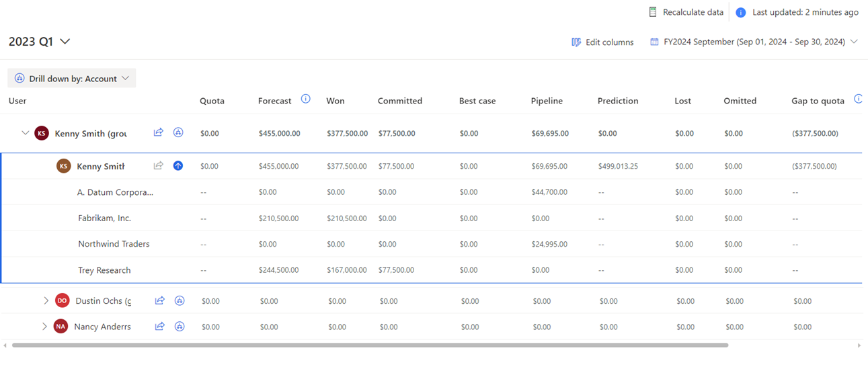
Task: Click the share icon for Nancy Anderrs
Action: click(x=160, y=327)
